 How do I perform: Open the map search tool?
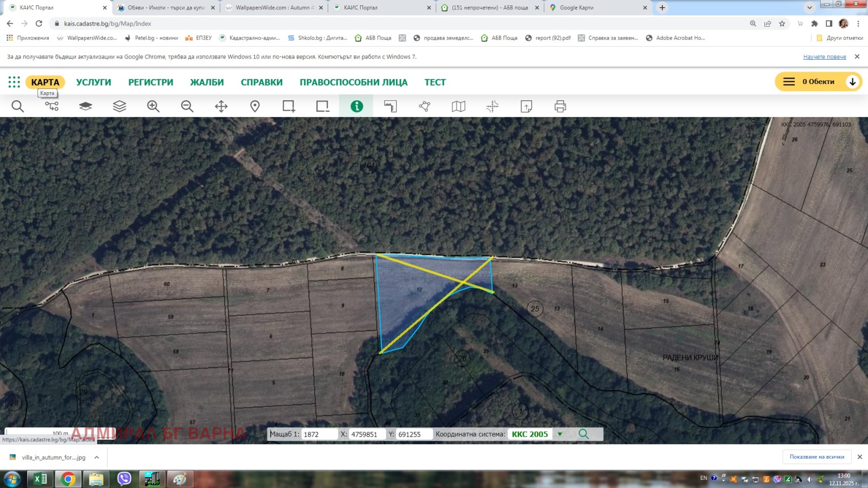pos(18,106)
